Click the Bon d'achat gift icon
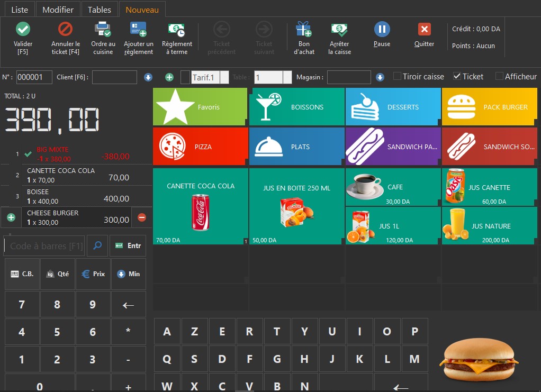Screen dimensions: 541x392 [304, 29]
